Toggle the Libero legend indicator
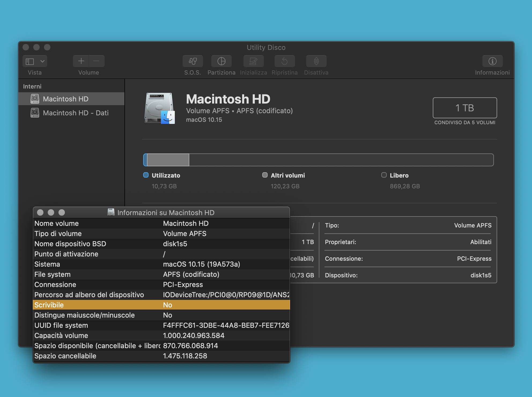 pyautogui.click(x=384, y=175)
